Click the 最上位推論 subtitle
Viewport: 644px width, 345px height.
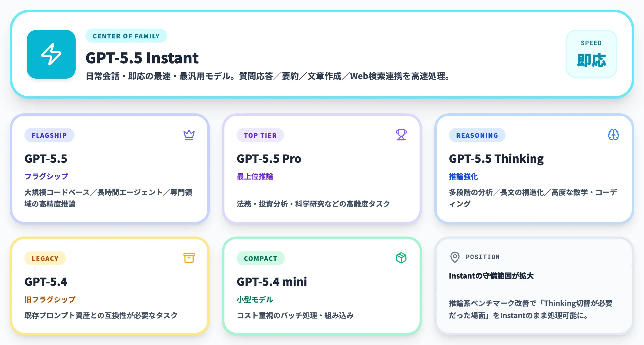255,176
